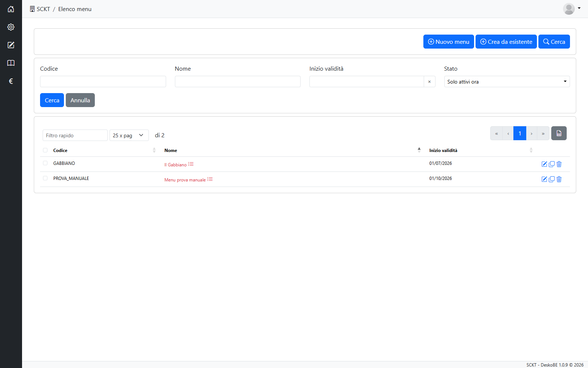The height and width of the screenshot is (368, 588).
Task: Open the book icon in sidebar
Action: [11, 63]
